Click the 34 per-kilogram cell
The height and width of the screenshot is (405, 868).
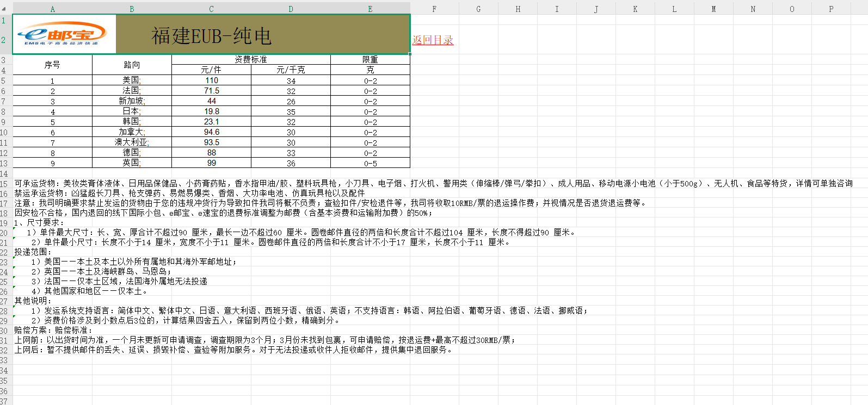[x=291, y=80]
